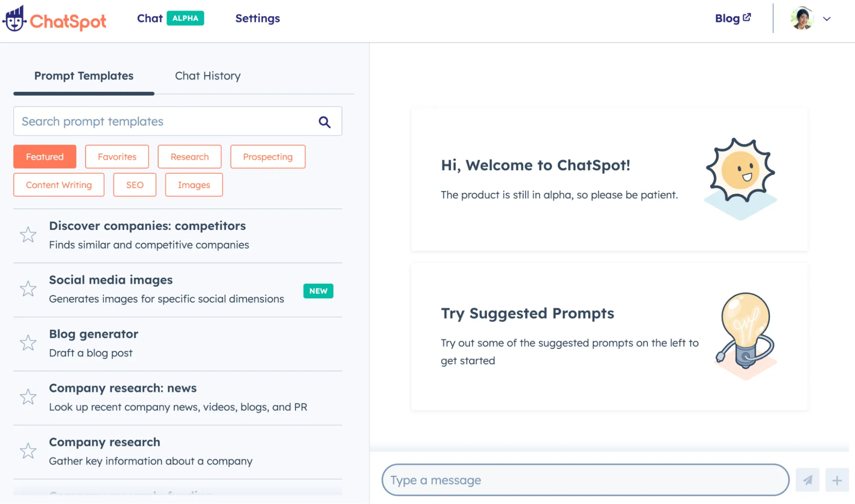
Task: Click the send message paper plane icon
Action: click(x=807, y=480)
